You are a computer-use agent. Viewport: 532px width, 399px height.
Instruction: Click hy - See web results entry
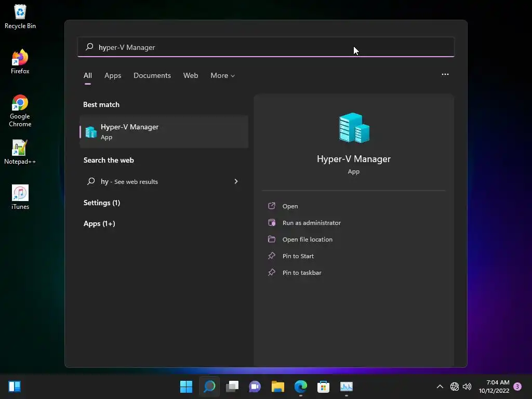click(x=164, y=181)
